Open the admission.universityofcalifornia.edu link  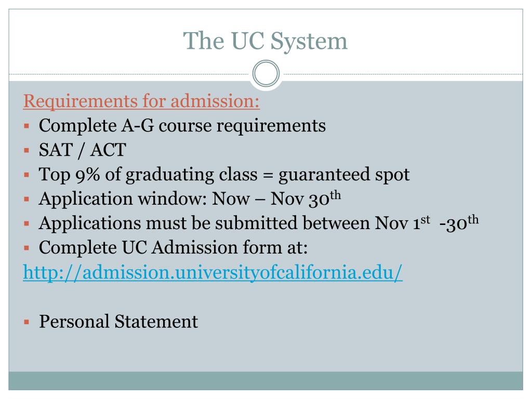click(212, 272)
